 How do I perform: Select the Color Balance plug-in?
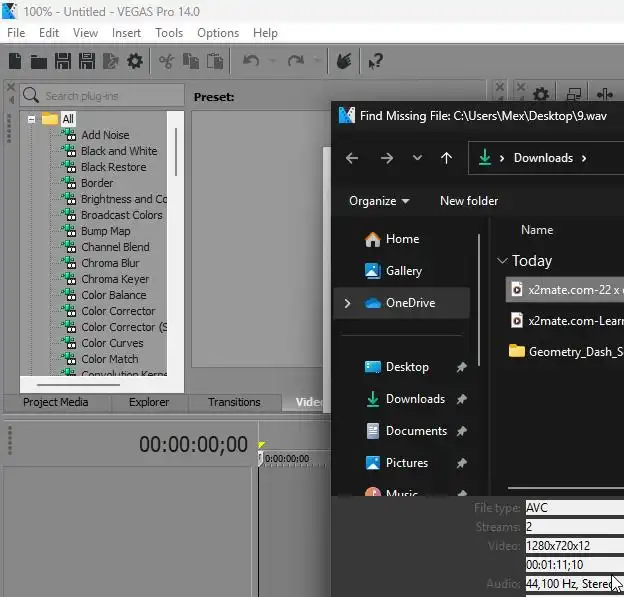(114, 295)
